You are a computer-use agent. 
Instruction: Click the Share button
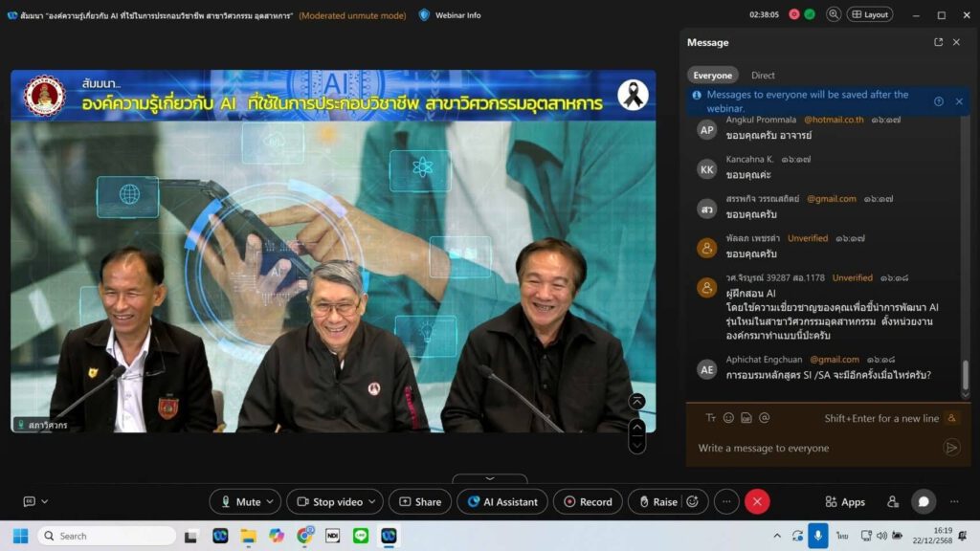[419, 502]
